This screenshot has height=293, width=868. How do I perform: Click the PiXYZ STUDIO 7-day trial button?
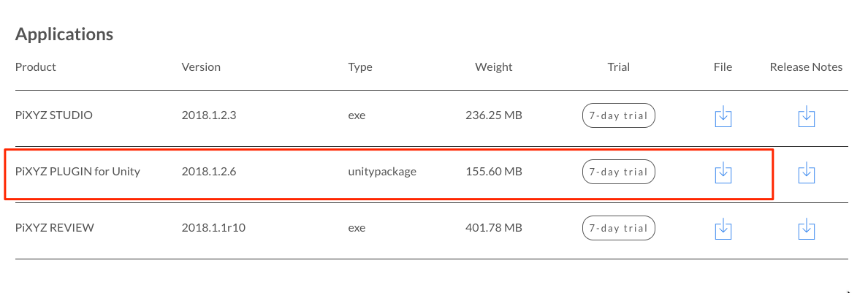point(618,115)
